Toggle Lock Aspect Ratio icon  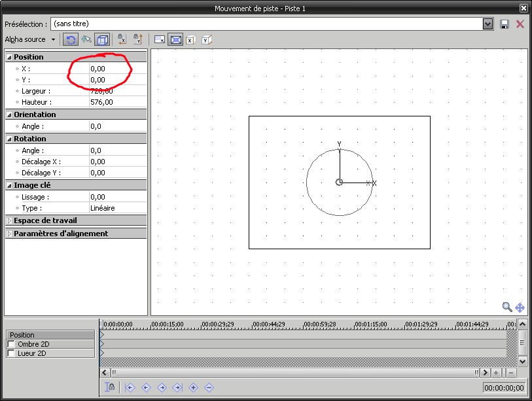click(x=160, y=40)
